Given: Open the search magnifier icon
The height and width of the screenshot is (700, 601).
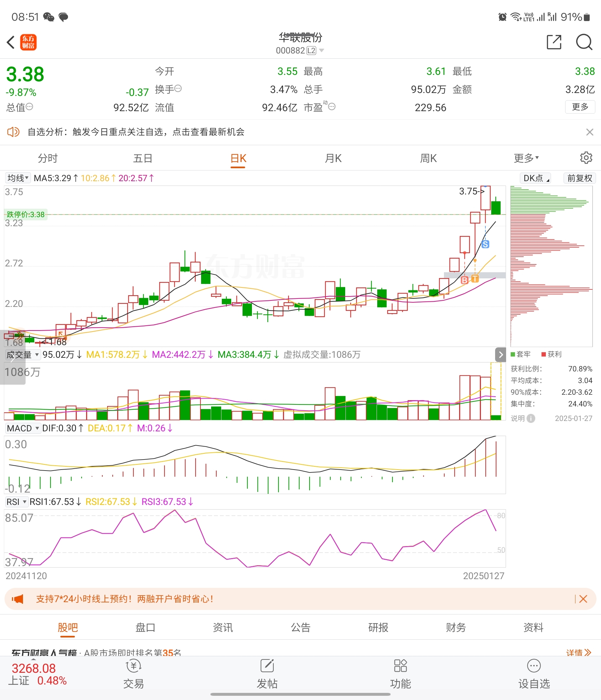Looking at the screenshot, I should pyautogui.click(x=584, y=42).
